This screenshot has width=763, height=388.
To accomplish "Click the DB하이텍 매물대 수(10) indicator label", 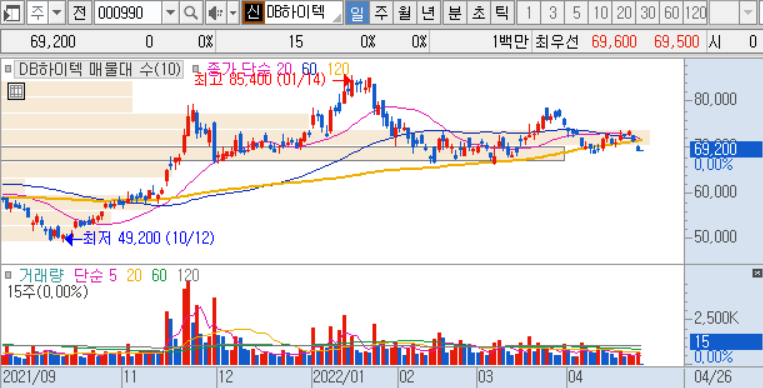I will (99, 69).
